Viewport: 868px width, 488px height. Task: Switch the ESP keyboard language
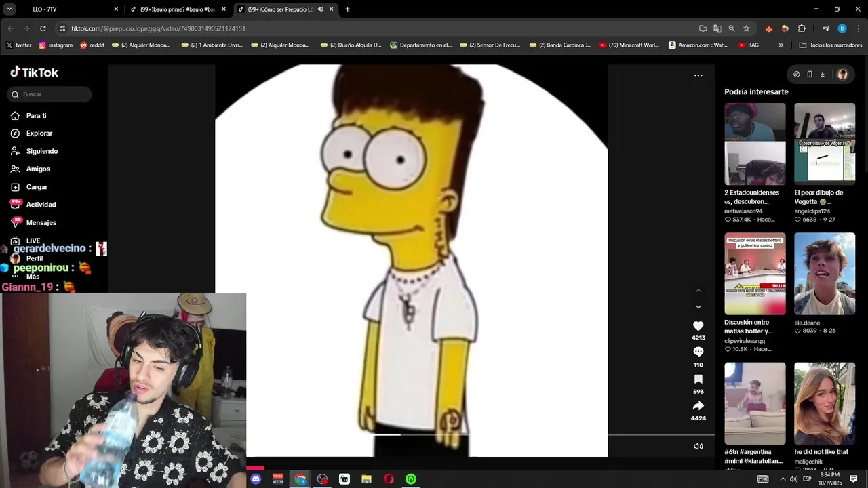tap(807, 479)
